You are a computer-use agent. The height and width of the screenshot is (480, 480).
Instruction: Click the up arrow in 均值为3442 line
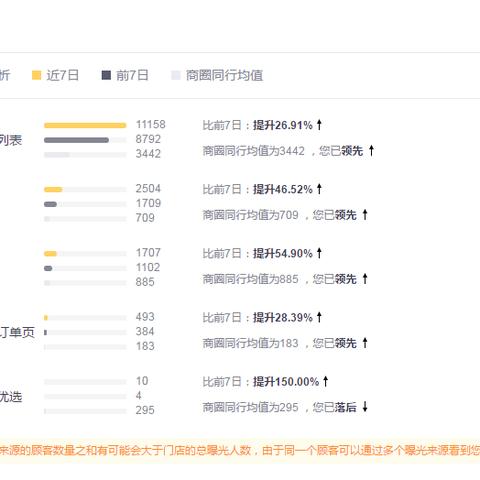pyautogui.click(x=371, y=151)
